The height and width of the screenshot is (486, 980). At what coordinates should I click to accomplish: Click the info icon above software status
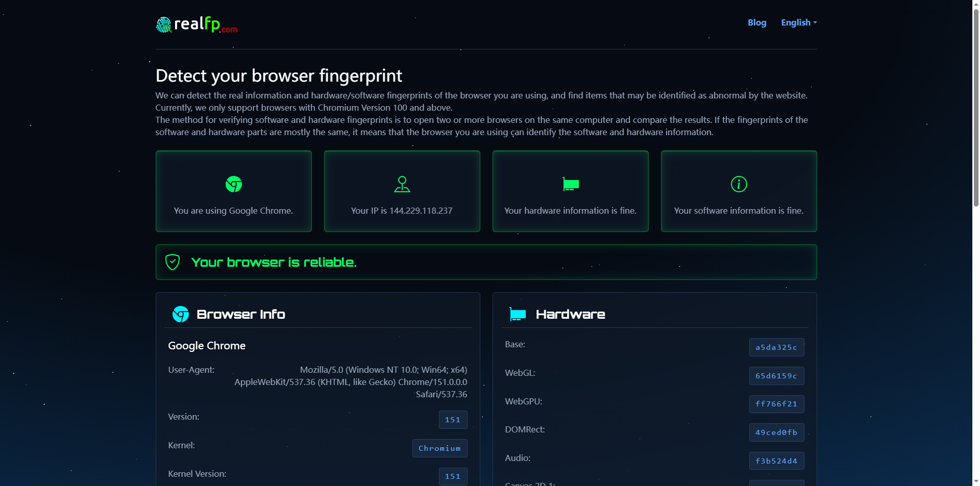(739, 184)
